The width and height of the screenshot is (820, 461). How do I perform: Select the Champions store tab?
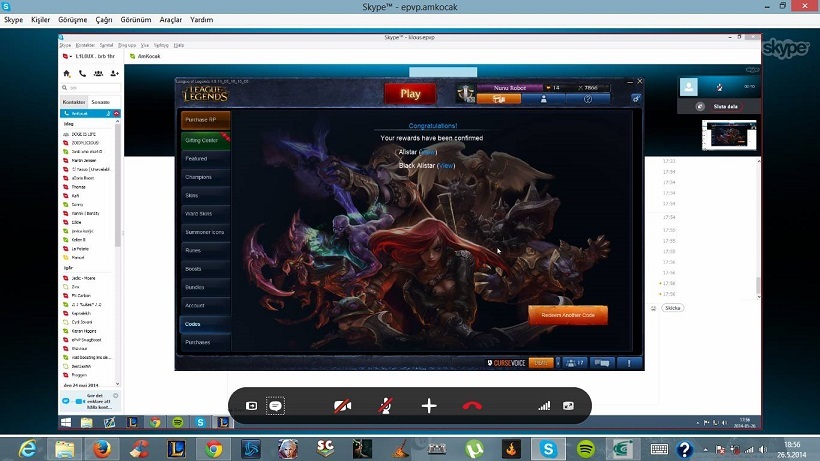206,177
